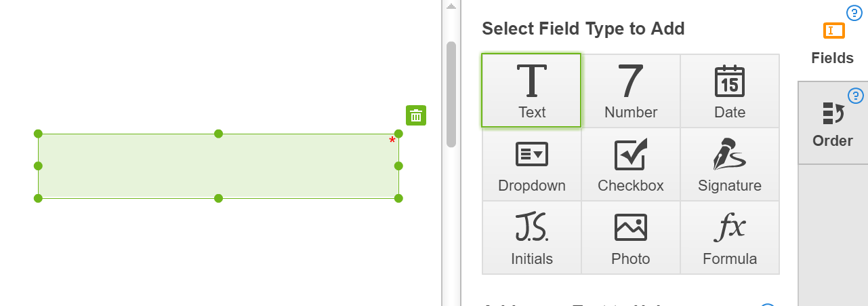Click inside the green text field box
This screenshot has width=868, height=306.
click(218, 166)
